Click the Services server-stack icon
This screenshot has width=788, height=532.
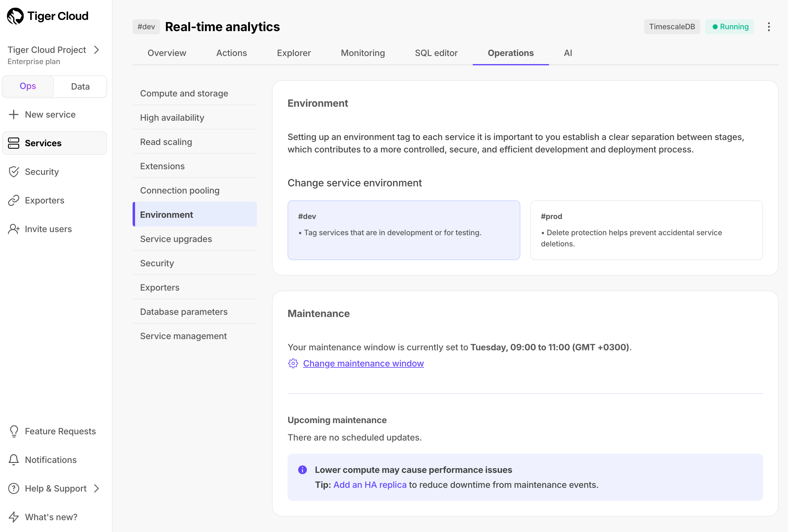(x=14, y=143)
